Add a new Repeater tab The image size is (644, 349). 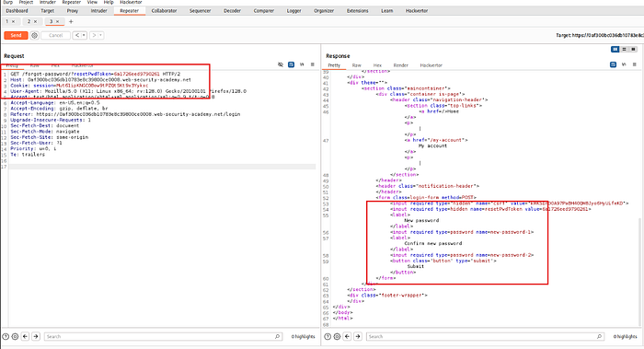[x=71, y=21]
